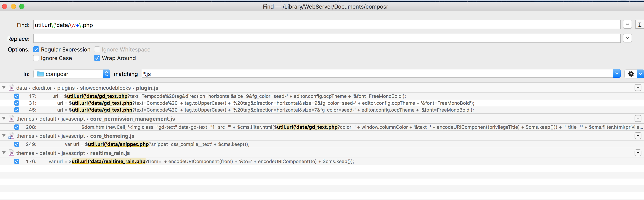Image resolution: width=644 pixels, height=200 pixels.
Task: Click minus button for core_permission_management.js
Action: tap(638, 119)
